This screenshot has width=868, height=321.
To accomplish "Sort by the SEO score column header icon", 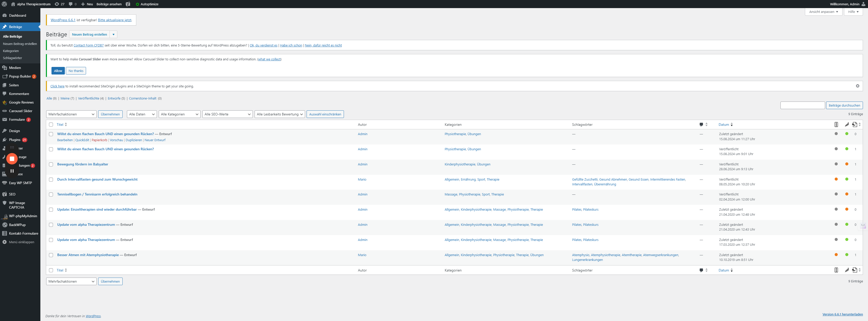I will pyautogui.click(x=836, y=125).
